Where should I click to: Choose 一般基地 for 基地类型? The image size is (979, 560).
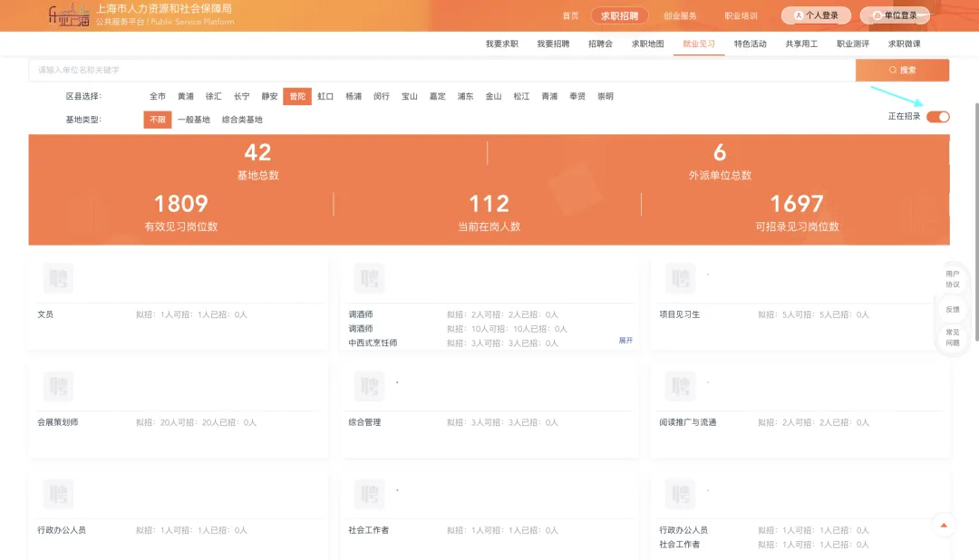click(194, 120)
